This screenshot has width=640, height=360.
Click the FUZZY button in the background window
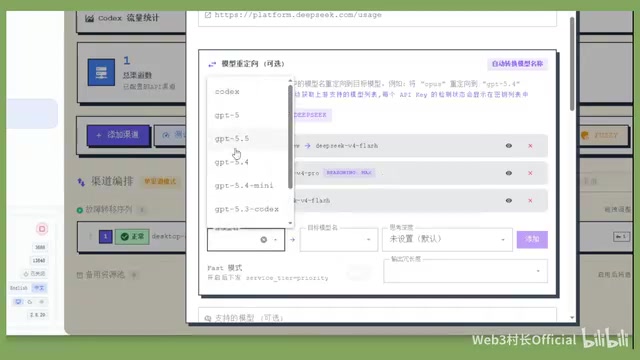click(604, 136)
